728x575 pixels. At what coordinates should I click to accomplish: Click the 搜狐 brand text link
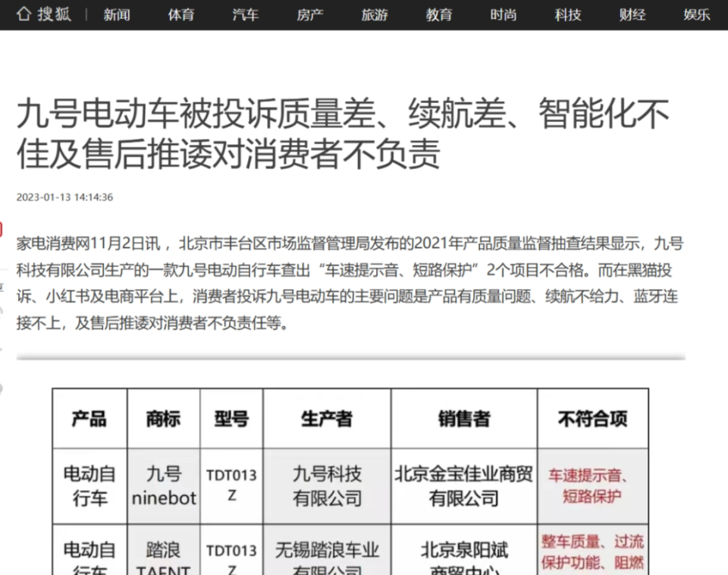tap(55, 14)
